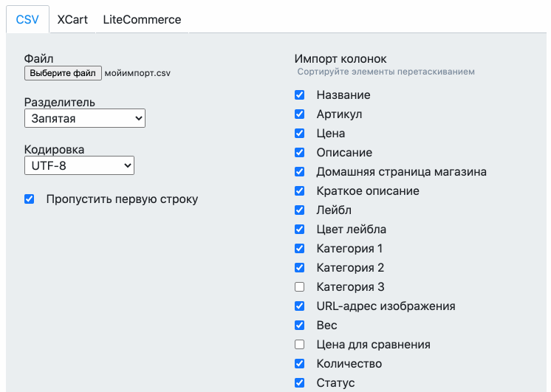
Task: Open the Разделитель dropdown showing Запятая
Action: [85, 118]
